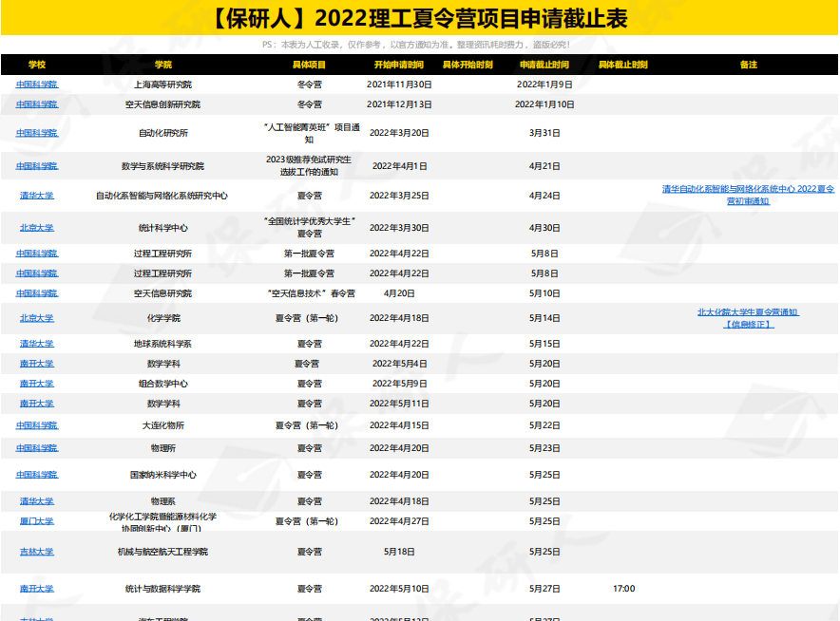
Task: Click the 备注 column header
Action: pyautogui.click(x=749, y=65)
